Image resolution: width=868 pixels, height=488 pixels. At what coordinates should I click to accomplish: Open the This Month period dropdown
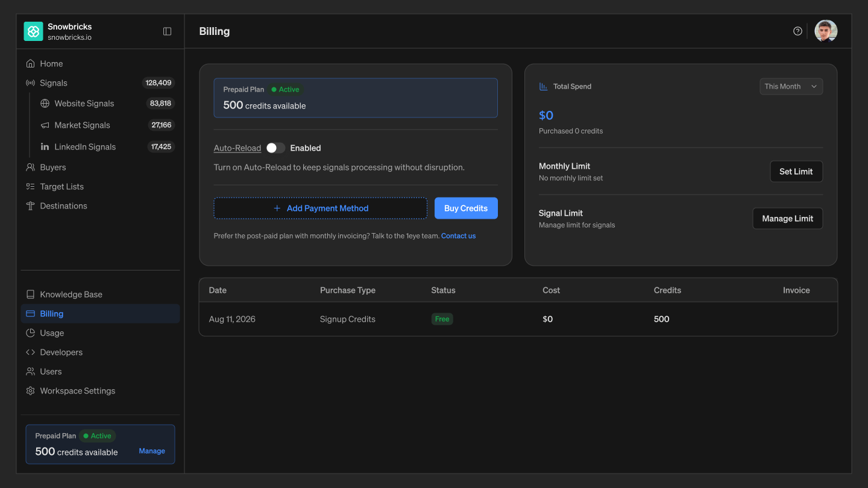coord(791,87)
